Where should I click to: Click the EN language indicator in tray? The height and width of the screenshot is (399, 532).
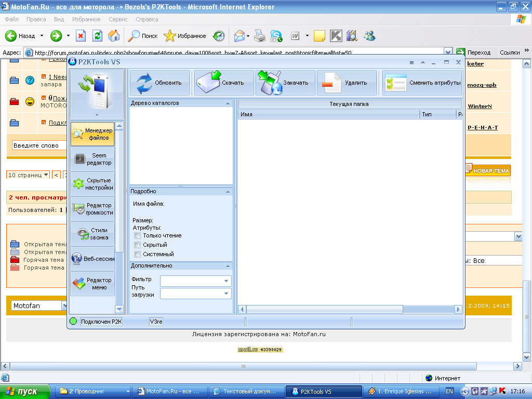tap(449, 392)
